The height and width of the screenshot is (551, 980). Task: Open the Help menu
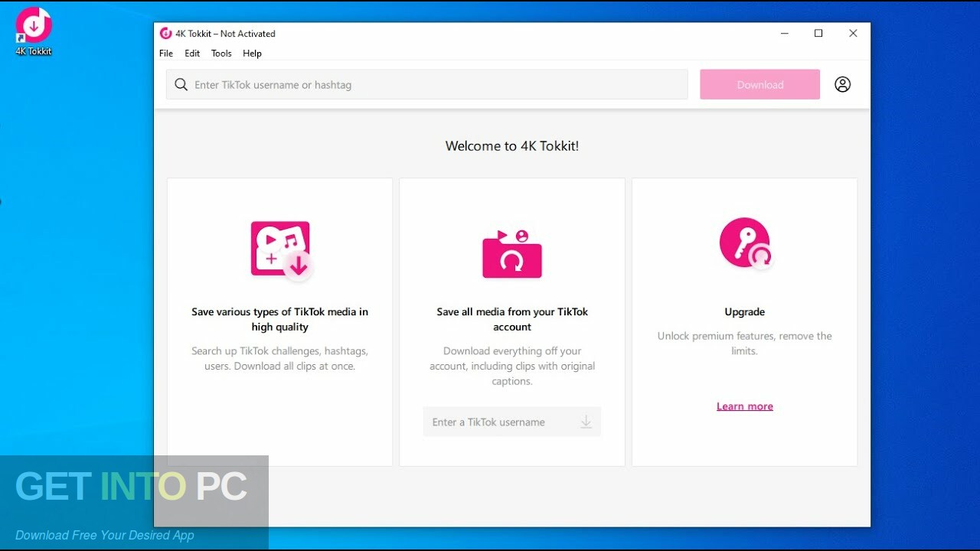(252, 54)
